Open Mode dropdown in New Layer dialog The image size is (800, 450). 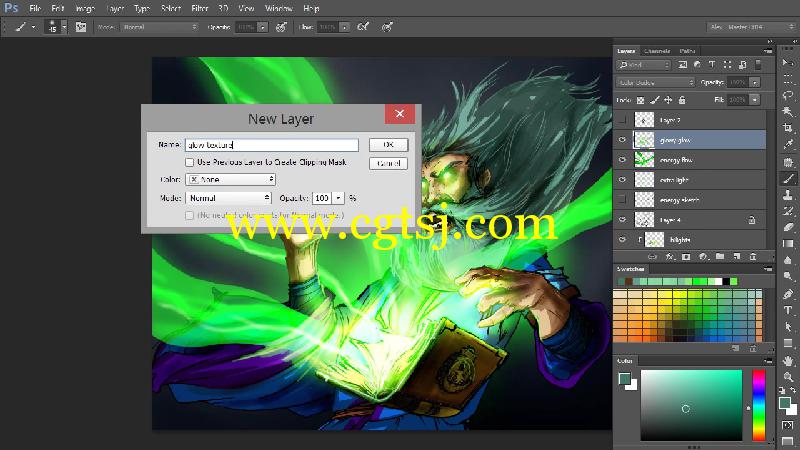point(229,197)
